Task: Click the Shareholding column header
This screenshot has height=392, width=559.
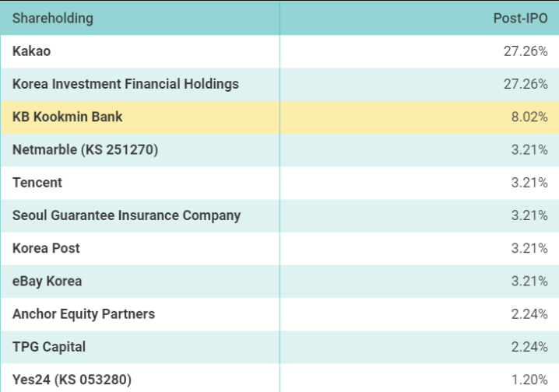Action: point(52,18)
